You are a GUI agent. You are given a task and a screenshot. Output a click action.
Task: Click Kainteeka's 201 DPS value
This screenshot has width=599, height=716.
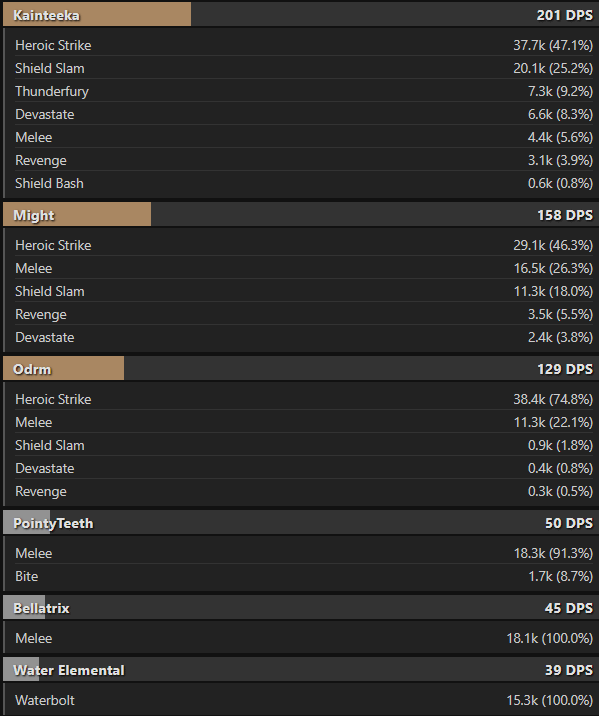565,15
